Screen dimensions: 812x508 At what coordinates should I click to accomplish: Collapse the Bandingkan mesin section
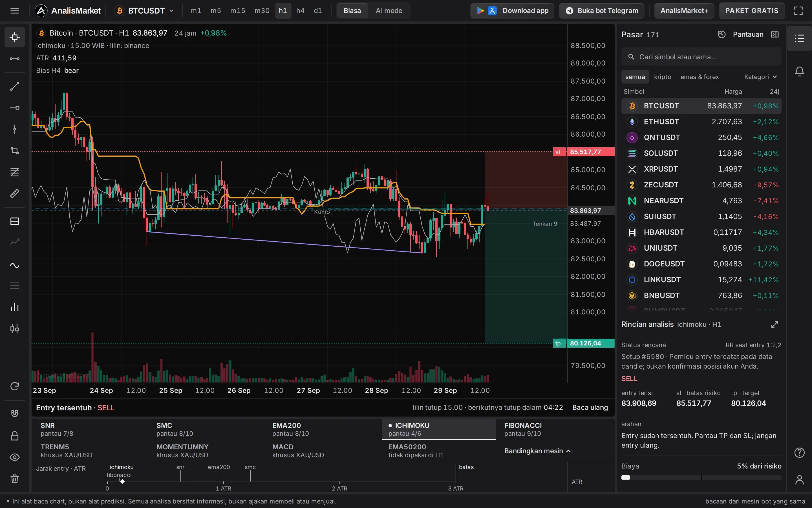tap(538, 451)
